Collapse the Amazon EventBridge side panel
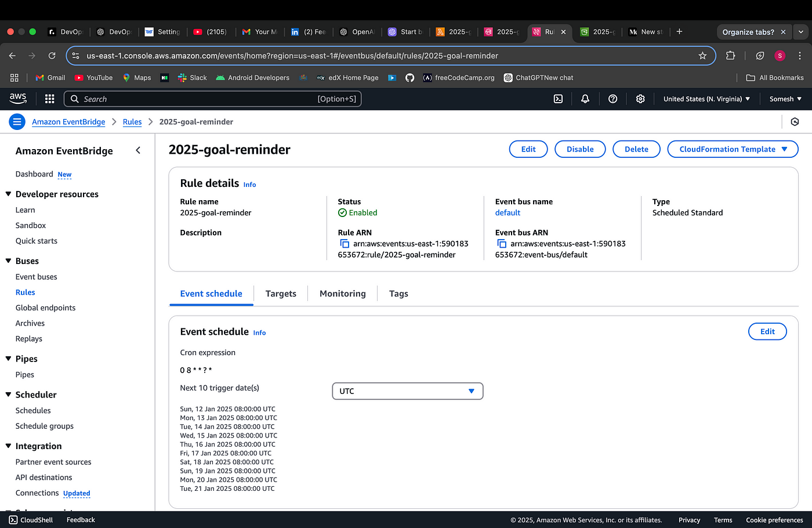The width and height of the screenshot is (812, 528). pyautogui.click(x=138, y=150)
